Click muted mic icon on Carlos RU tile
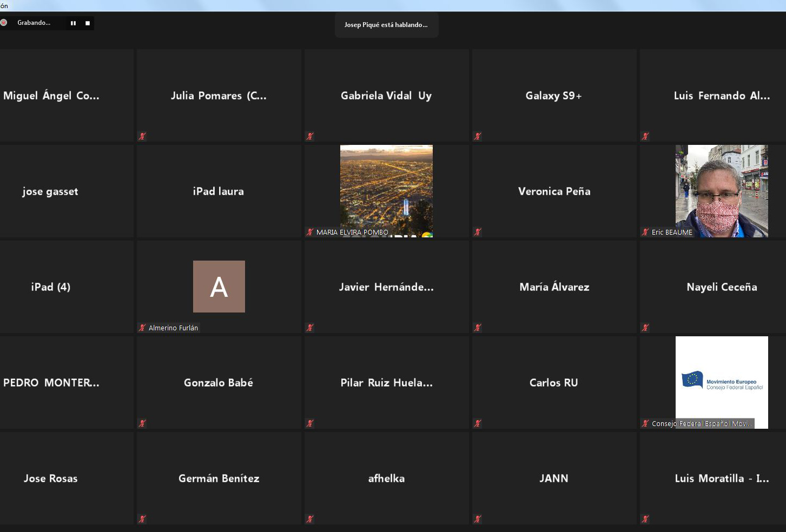Viewport: 786px width, 532px height. tap(478, 423)
